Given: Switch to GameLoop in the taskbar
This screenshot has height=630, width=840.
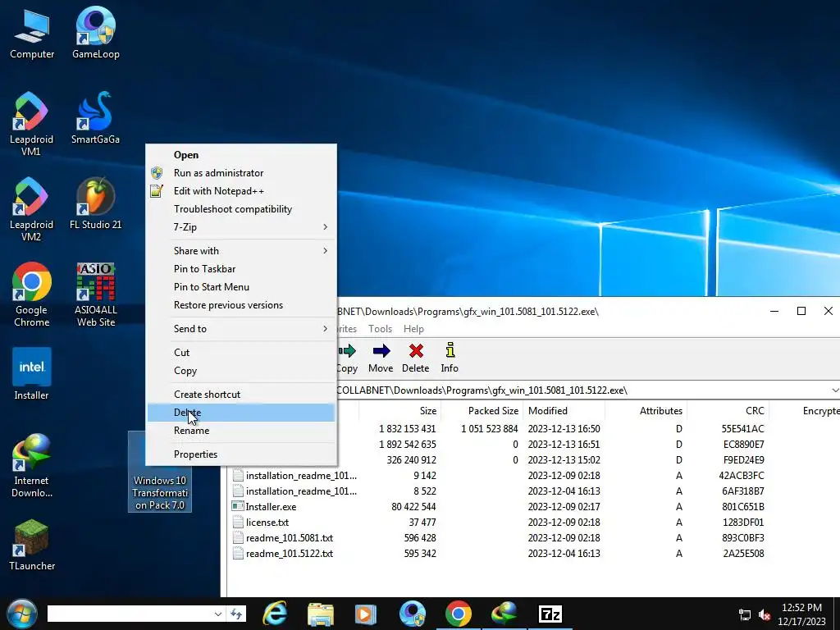Looking at the screenshot, I should tap(413, 614).
